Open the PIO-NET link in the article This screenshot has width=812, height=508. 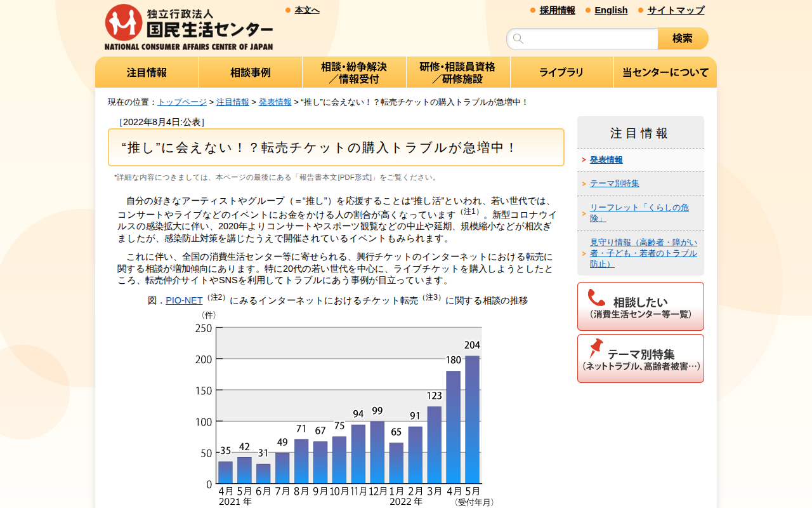click(184, 300)
